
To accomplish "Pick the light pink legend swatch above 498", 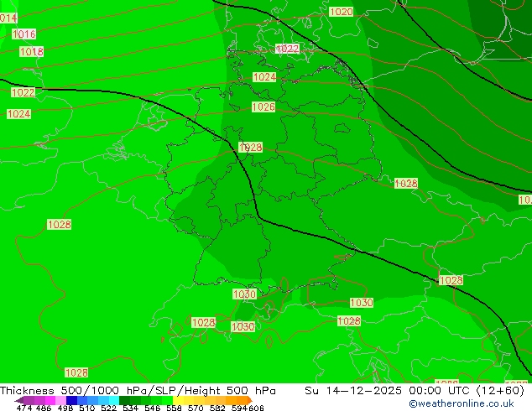I will 60,400.
